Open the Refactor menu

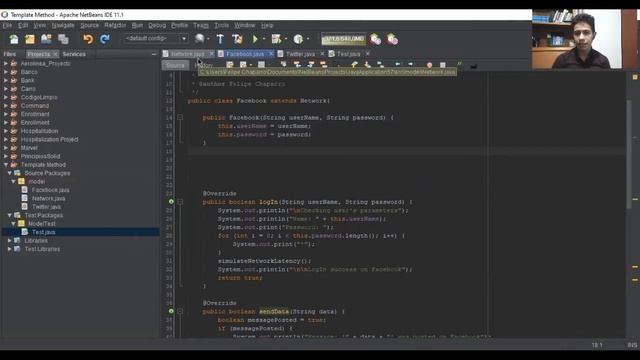pos(115,25)
